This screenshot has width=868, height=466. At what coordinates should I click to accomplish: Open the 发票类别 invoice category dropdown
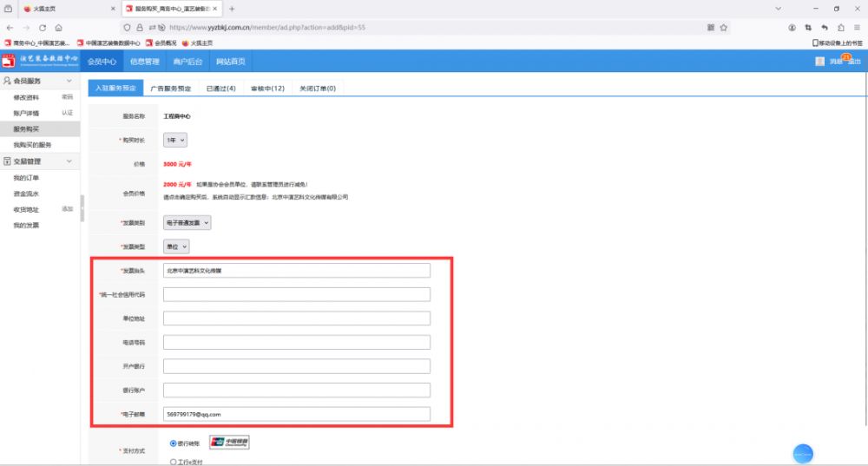point(187,223)
